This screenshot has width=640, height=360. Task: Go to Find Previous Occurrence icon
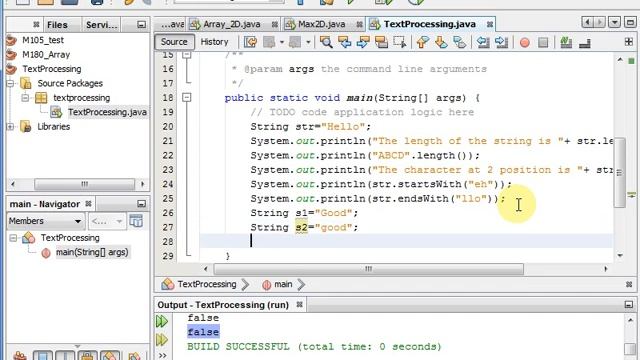344,42
